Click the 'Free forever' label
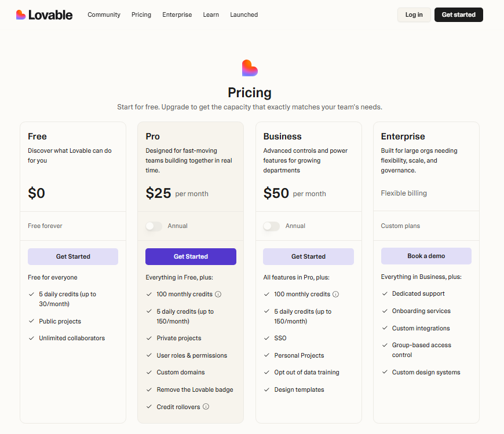 pos(45,226)
